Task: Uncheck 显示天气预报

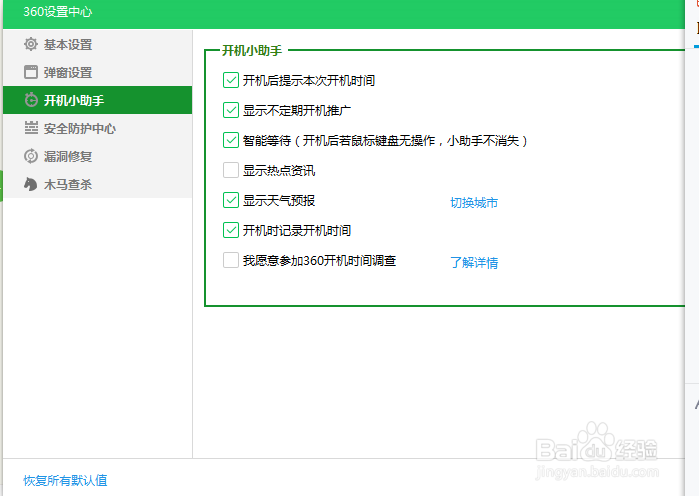Action: [231, 200]
